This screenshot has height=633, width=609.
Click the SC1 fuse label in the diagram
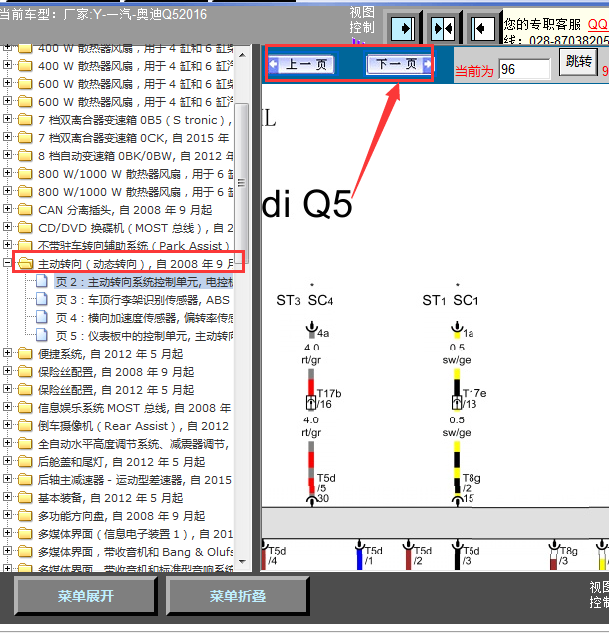click(466, 300)
